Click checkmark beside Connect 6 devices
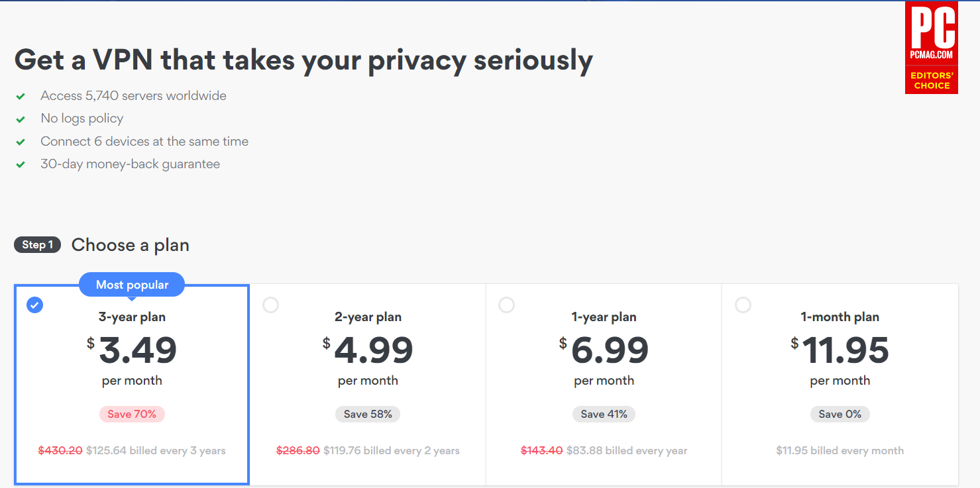Screen dimensions: 980x488 [x=21, y=142]
